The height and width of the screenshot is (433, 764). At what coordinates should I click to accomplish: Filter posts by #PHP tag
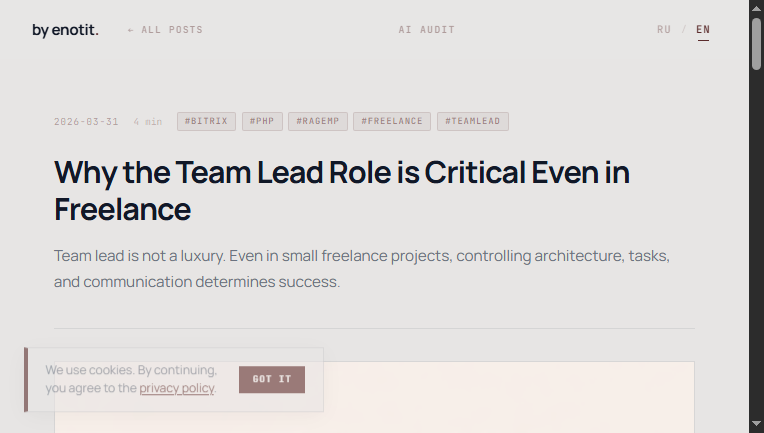pos(261,122)
